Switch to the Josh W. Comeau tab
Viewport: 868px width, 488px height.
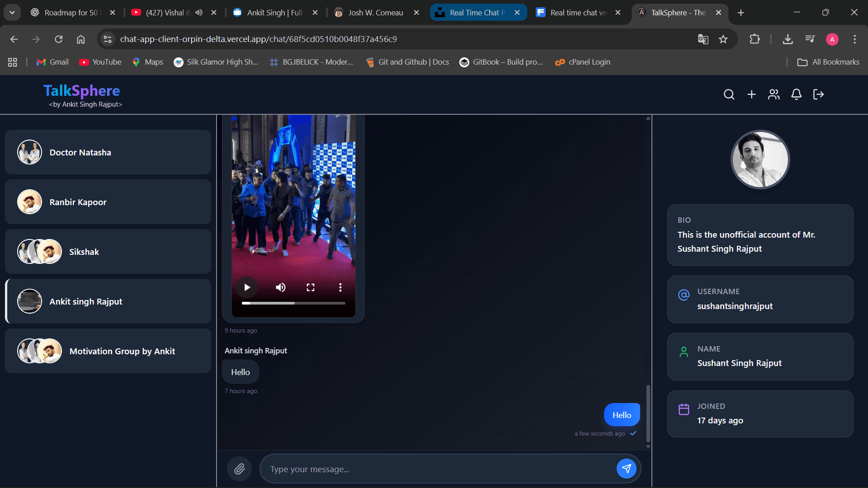pos(375,12)
